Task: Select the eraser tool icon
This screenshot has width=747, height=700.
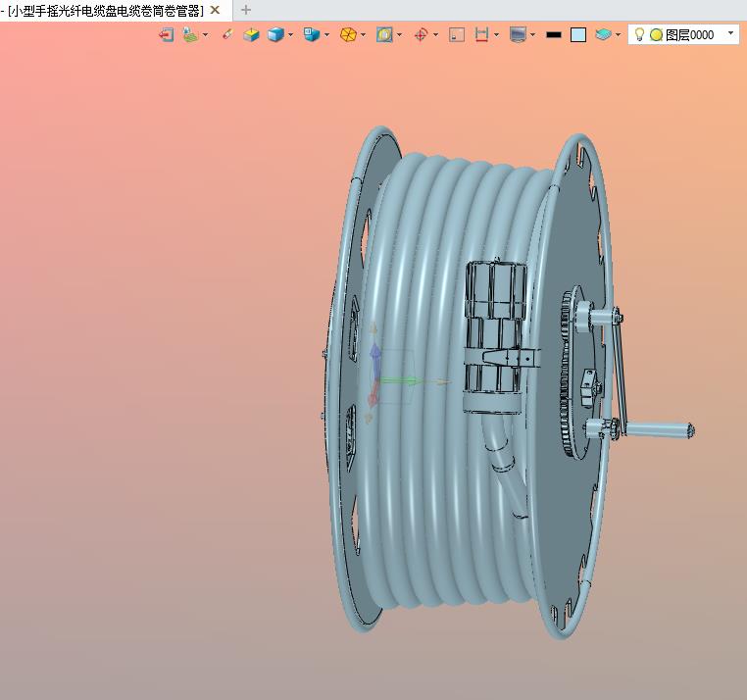Action: (x=227, y=34)
